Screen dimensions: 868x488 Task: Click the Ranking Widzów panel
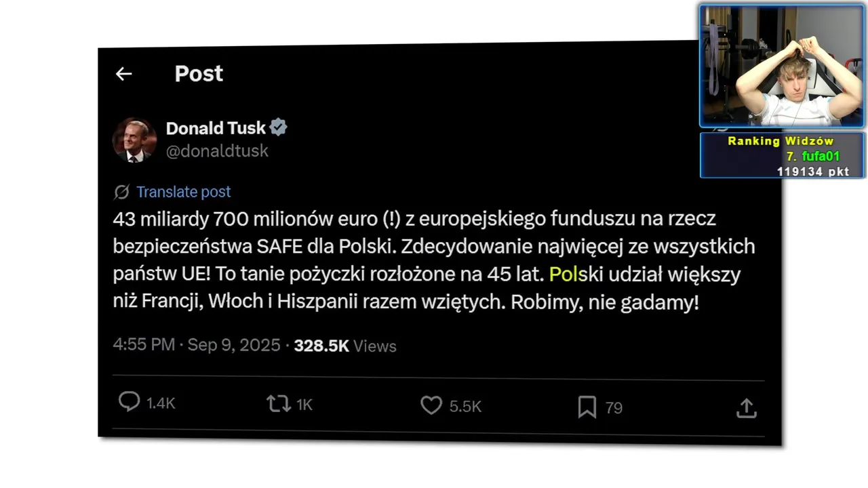783,155
